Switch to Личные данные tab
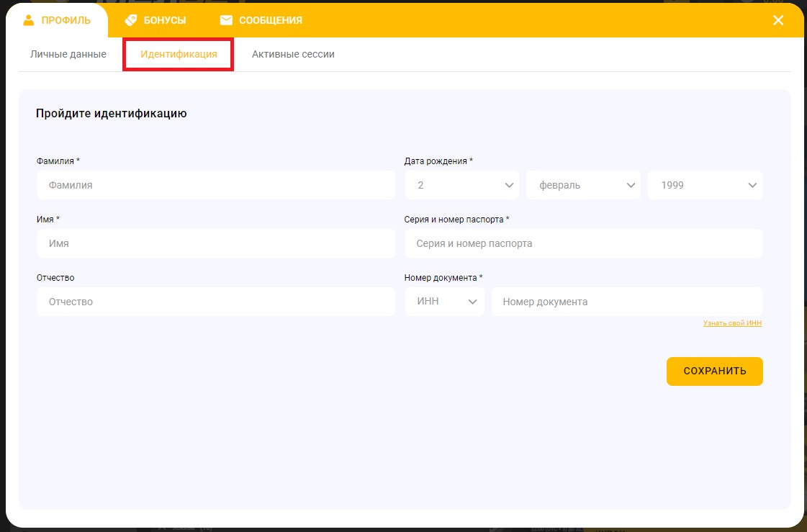 [x=68, y=54]
